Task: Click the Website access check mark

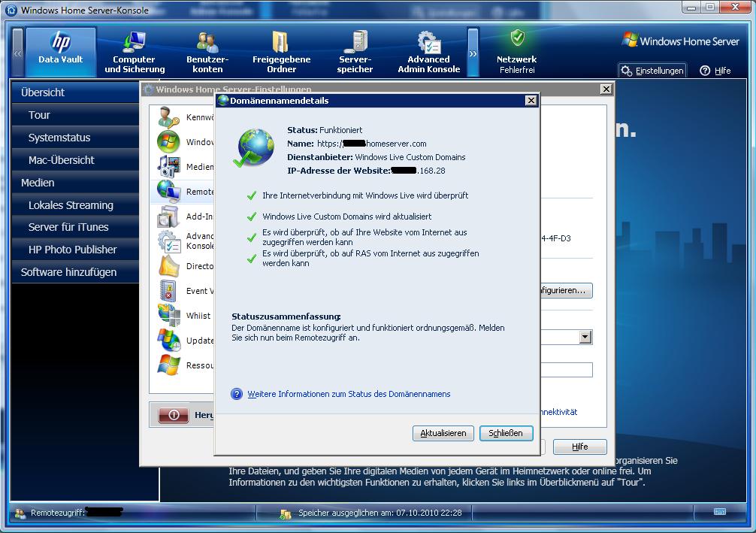Action: 252,238
